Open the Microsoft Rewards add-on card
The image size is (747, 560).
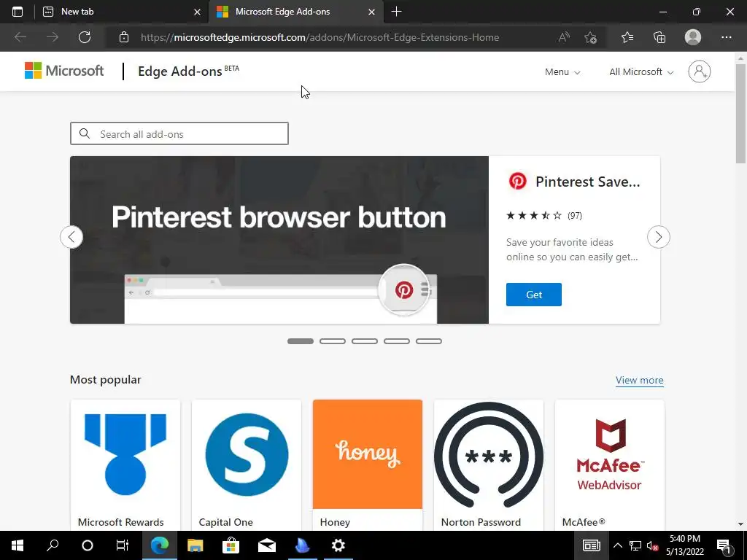pyautogui.click(x=125, y=464)
